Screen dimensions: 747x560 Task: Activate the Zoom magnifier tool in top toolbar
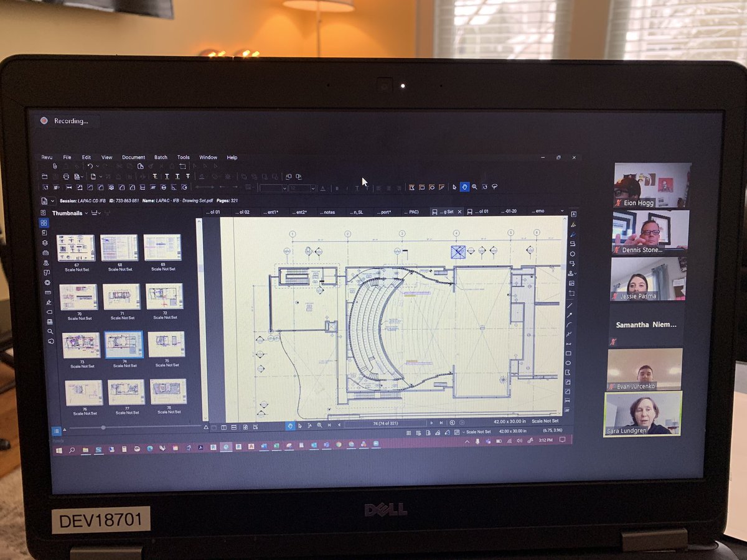click(x=474, y=187)
